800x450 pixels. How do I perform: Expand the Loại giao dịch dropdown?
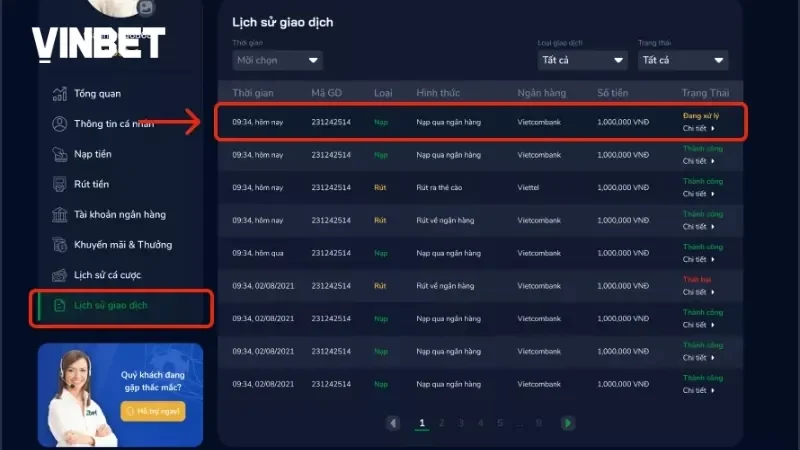(x=582, y=60)
